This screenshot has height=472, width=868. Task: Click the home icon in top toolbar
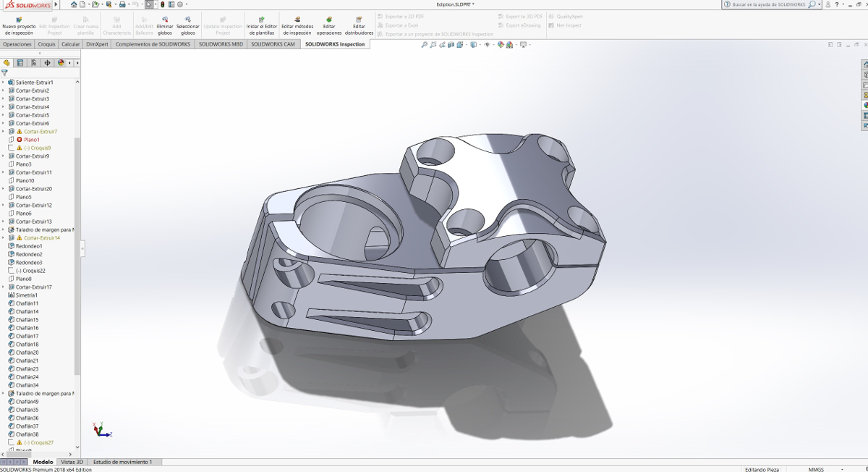coord(74,4)
